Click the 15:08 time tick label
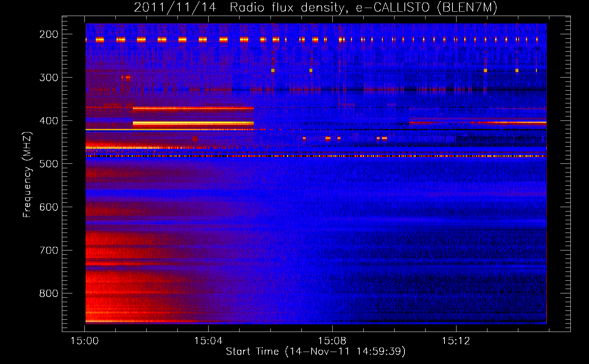 (332, 341)
